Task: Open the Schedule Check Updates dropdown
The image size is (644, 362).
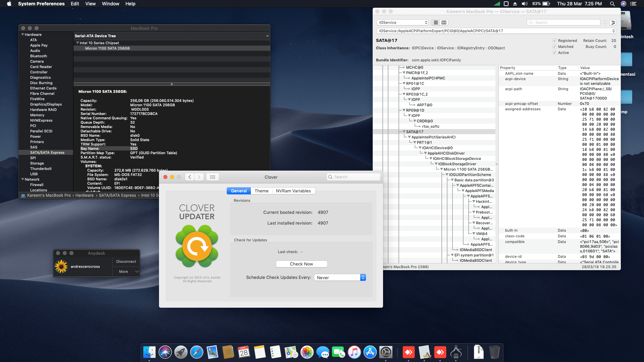Action: [x=340, y=278]
